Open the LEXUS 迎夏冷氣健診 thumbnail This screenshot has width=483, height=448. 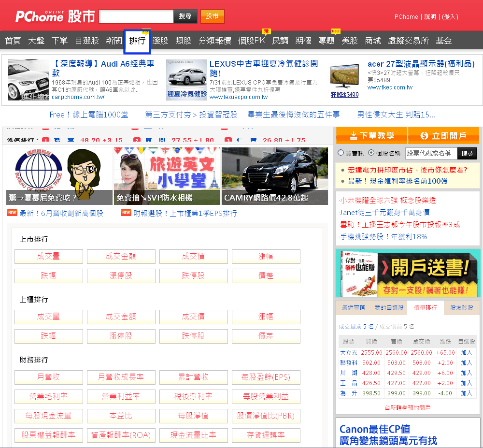(x=186, y=80)
